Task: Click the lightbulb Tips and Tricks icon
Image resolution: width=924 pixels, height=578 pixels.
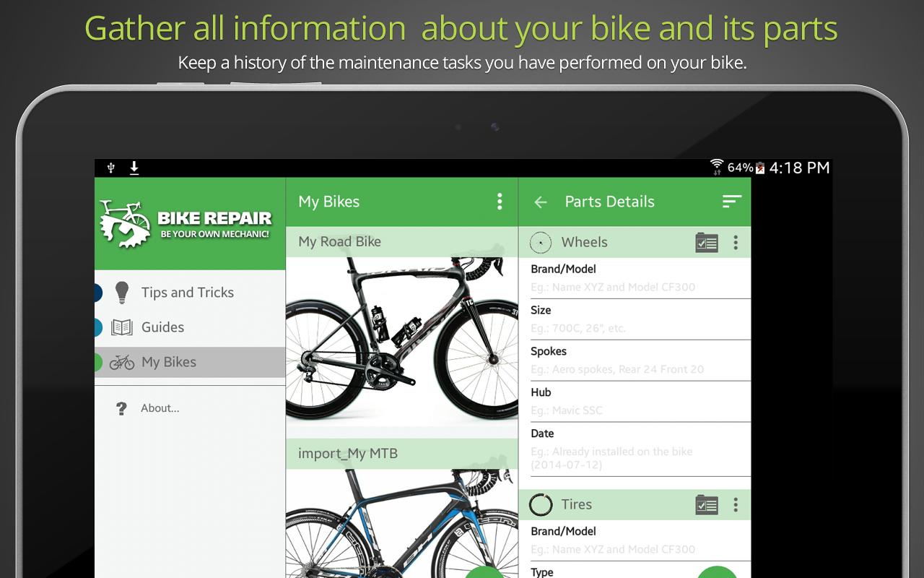Action: tap(122, 293)
